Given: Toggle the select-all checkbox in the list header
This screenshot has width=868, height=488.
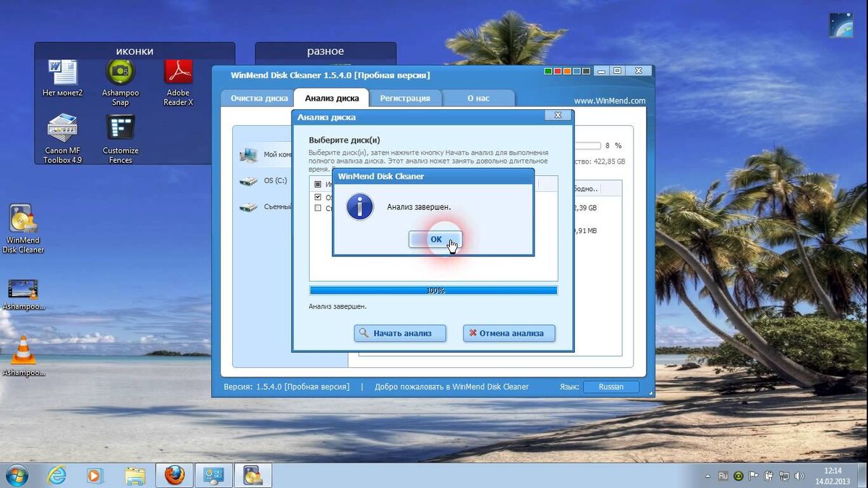Looking at the screenshot, I should point(318,185).
